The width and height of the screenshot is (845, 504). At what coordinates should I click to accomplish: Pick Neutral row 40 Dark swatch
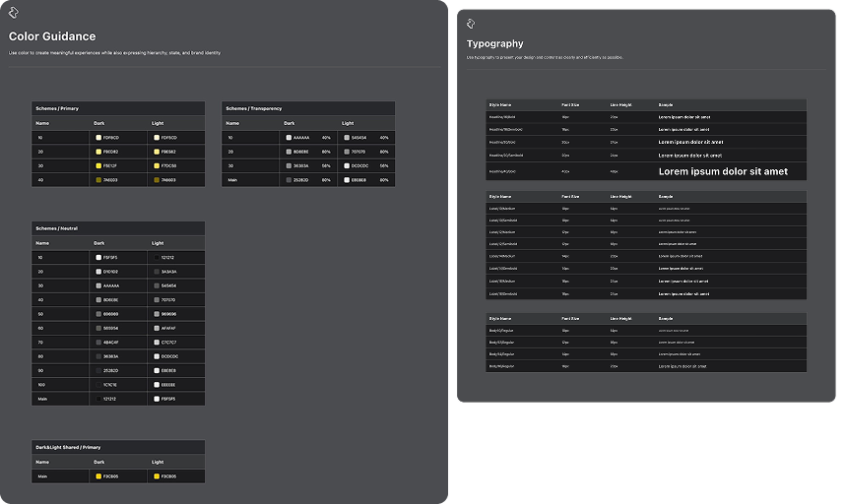[98, 300]
